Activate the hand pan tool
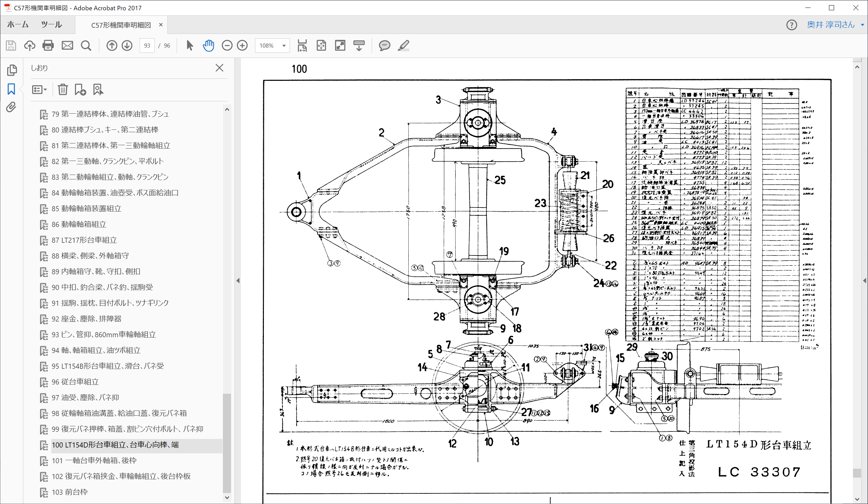The height and width of the screenshot is (504, 868). point(208,46)
